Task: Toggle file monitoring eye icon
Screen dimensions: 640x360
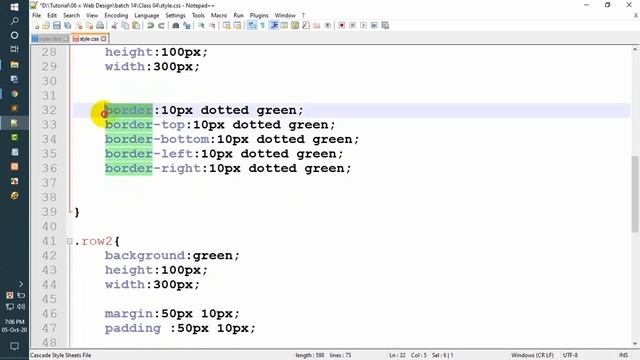Action: click(x=328, y=25)
